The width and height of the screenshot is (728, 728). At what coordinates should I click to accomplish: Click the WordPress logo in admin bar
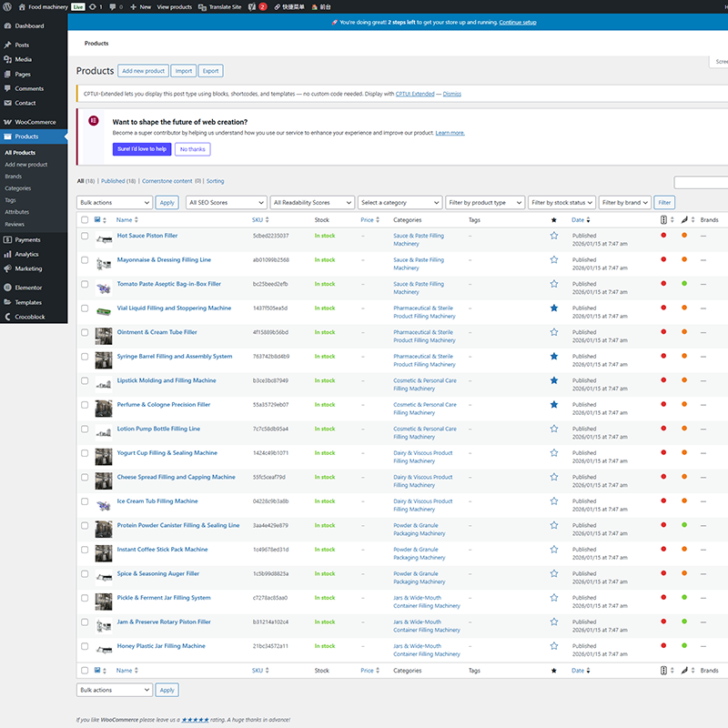click(x=8, y=6)
